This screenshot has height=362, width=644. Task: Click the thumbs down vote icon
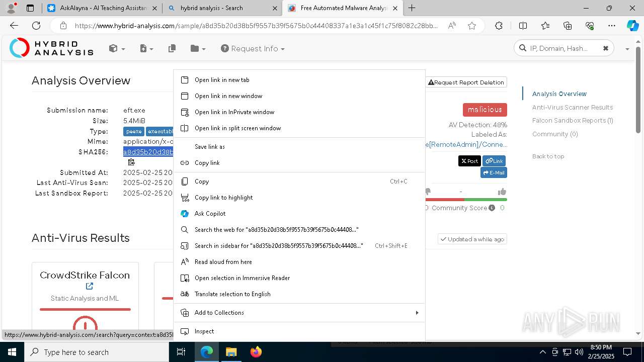click(428, 192)
